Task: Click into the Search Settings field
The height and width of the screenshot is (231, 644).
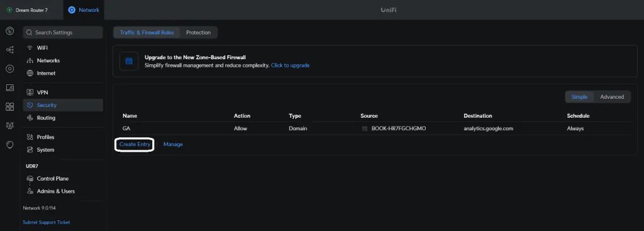Action: [63, 33]
